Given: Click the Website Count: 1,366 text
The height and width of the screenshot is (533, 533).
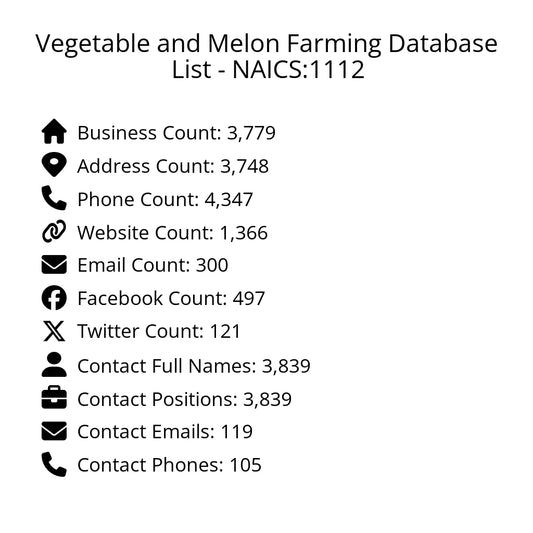Looking at the screenshot, I should click(172, 233).
